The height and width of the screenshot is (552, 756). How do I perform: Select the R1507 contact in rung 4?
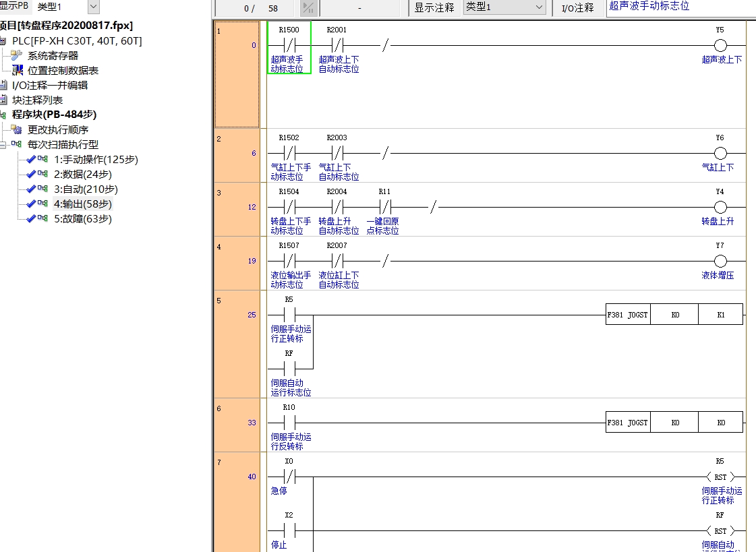(x=289, y=262)
